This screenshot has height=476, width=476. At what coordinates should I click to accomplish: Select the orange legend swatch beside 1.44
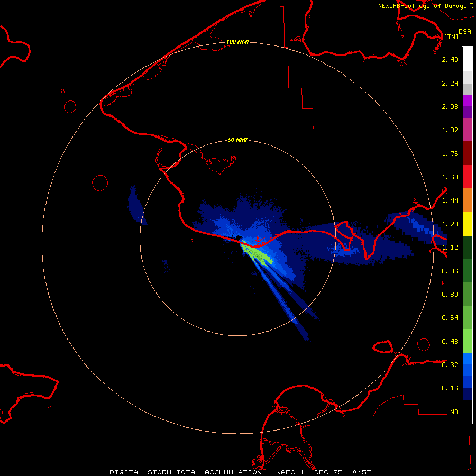point(467,200)
